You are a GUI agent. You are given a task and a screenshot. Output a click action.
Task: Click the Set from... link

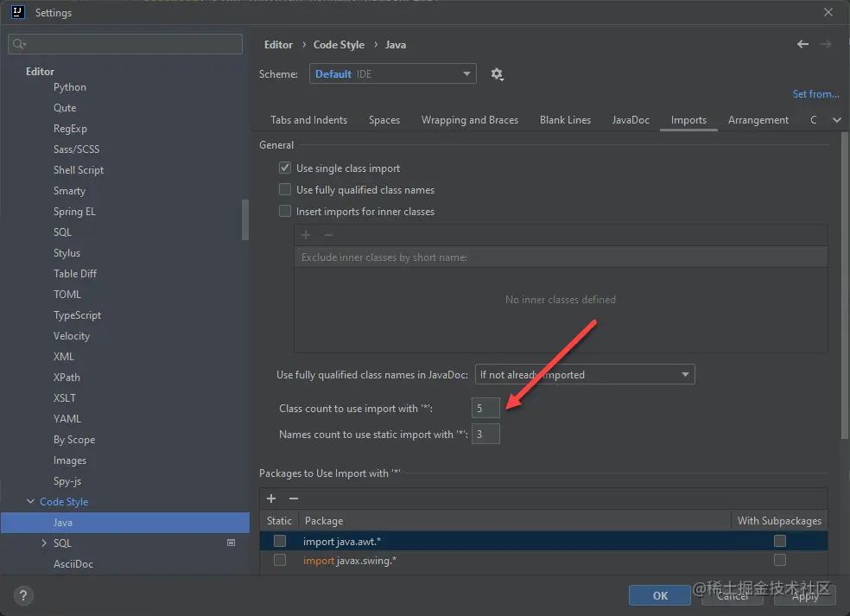815,94
